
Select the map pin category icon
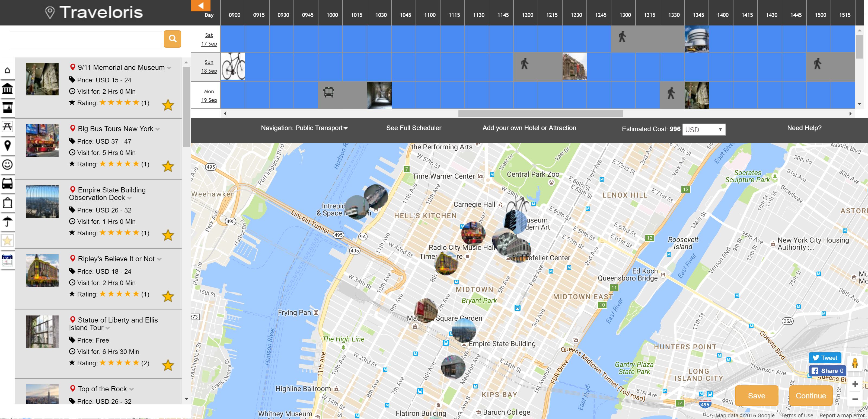point(7,145)
